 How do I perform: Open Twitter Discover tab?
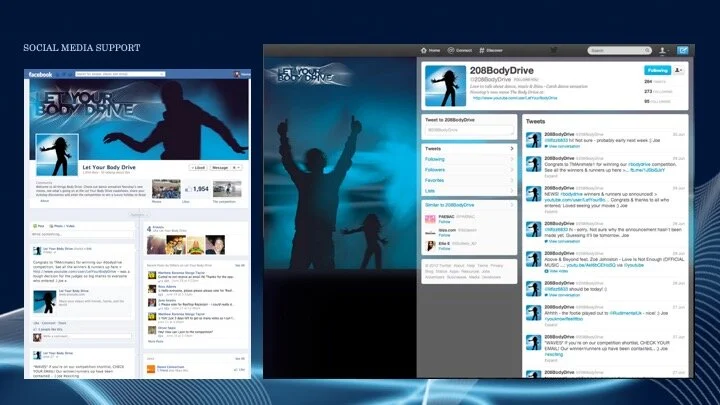click(491, 51)
